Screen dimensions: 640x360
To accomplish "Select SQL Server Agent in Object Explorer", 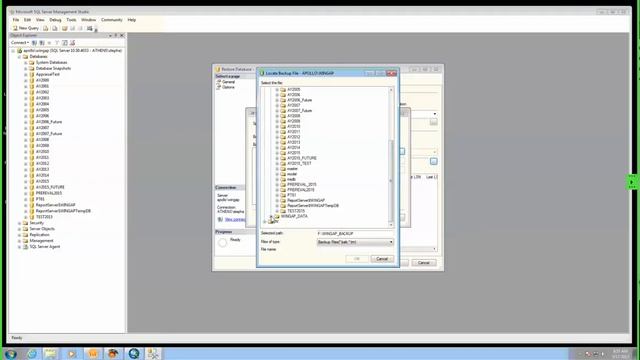I will click(x=45, y=247).
